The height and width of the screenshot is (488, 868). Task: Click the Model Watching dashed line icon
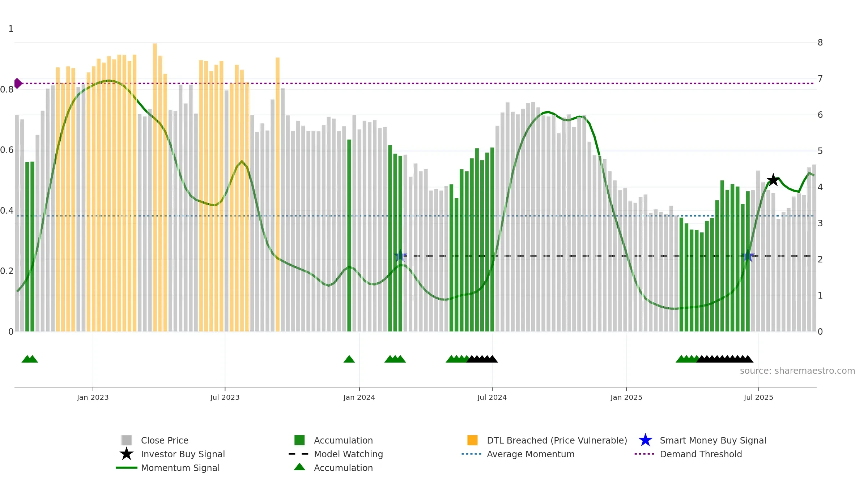point(299,454)
